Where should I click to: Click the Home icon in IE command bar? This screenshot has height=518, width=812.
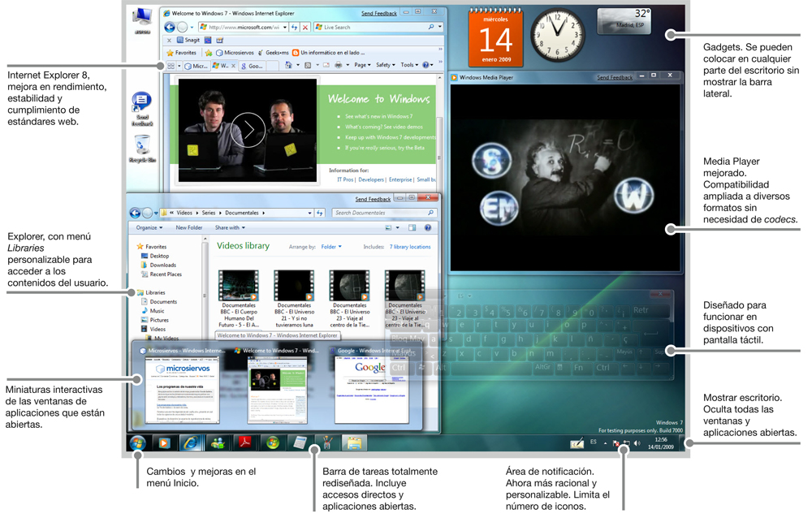pos(289,65)
